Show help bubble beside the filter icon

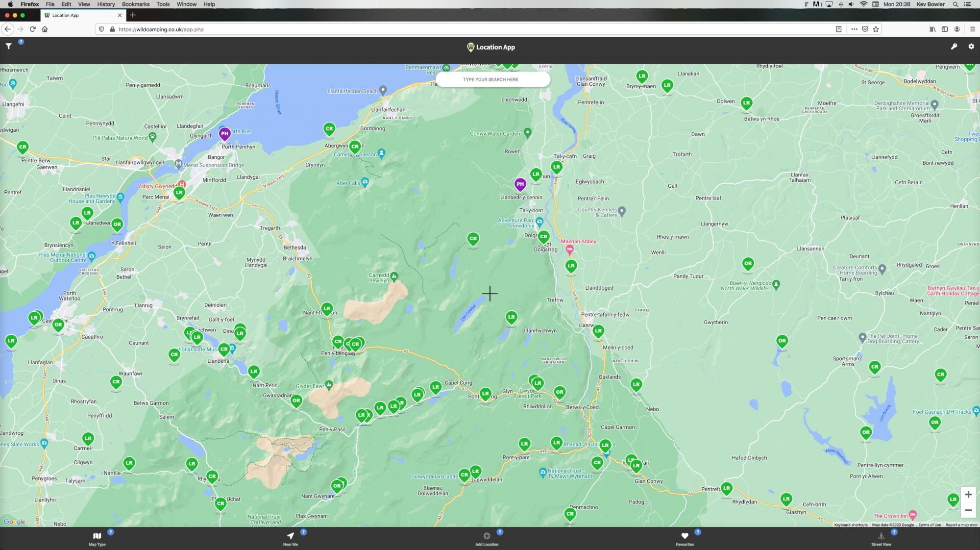21,42
